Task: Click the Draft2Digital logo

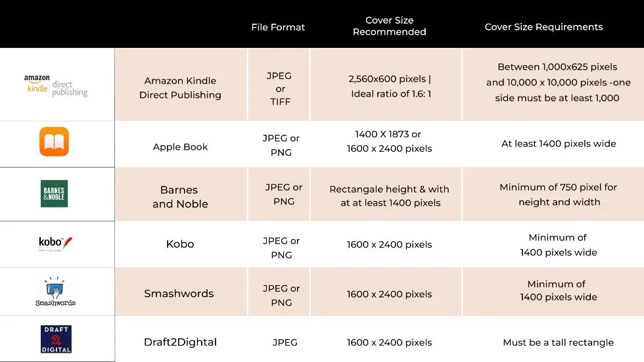Action: (55, 340)
